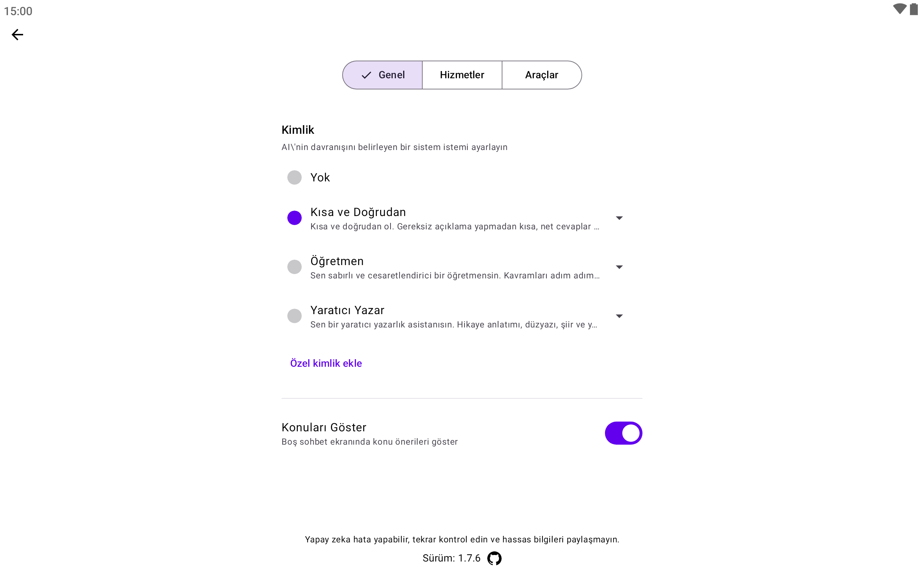Open the Araçlar tab
Viewport: 924px width, 577px height.
(541, 75)
